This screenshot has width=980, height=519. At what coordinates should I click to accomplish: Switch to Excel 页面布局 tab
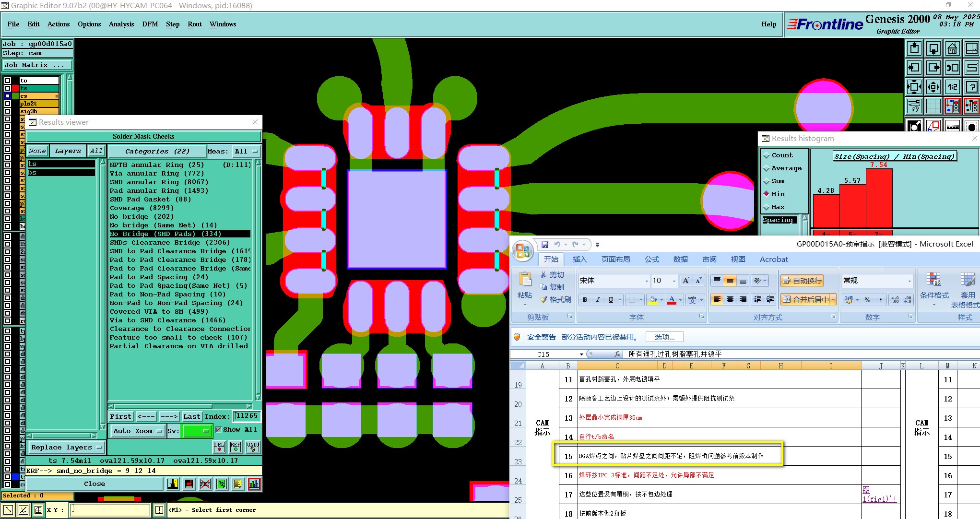[x=615, y=259]
